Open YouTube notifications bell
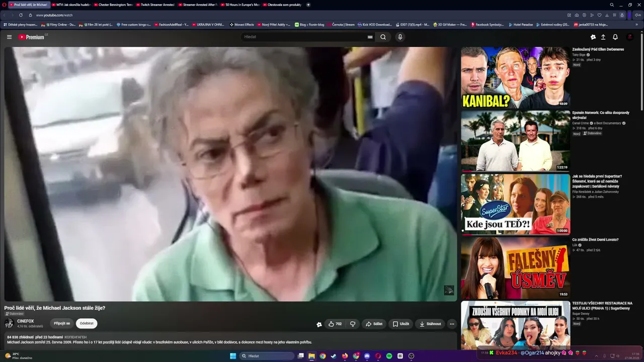Image resolution: width=644 pixels, height=362 pixels. 615,37
